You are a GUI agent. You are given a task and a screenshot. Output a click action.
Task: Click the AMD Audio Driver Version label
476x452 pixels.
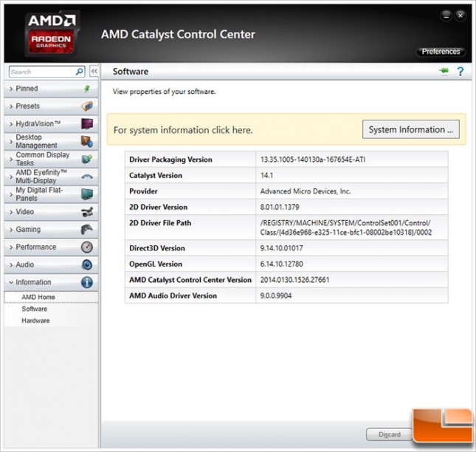coord(173,295)
